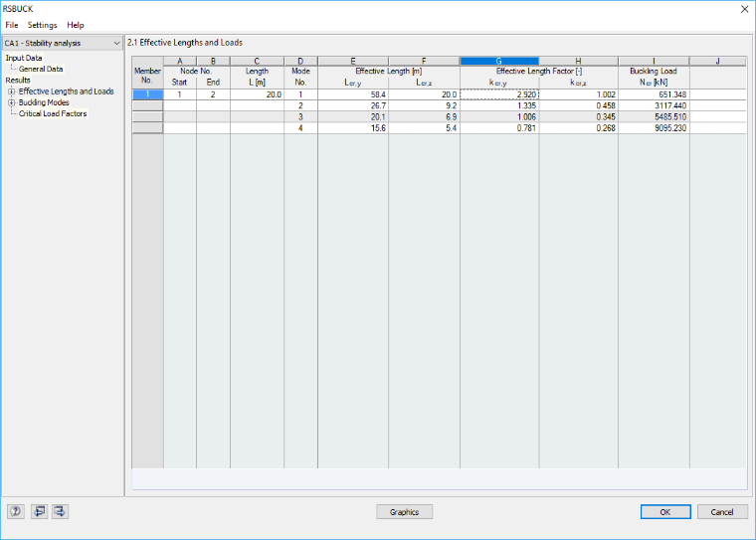Open the Settings menu
Image resolution: width=756 pixels, height=540 pixels.
[x=43, y=25]
